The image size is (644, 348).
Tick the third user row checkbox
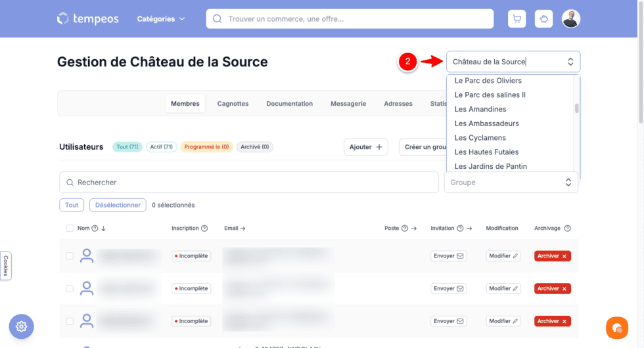[x=70, y=321]
